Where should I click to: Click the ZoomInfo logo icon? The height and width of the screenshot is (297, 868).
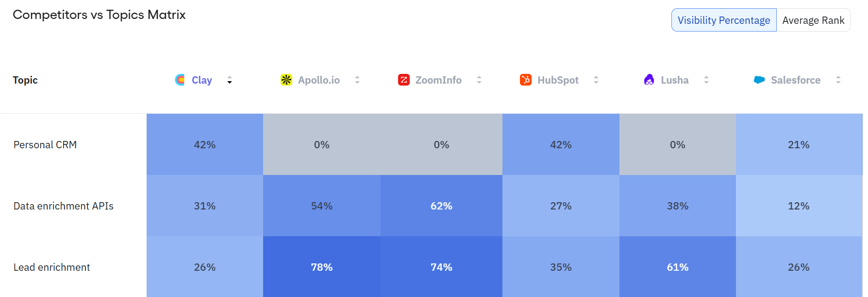coord(404,80)
